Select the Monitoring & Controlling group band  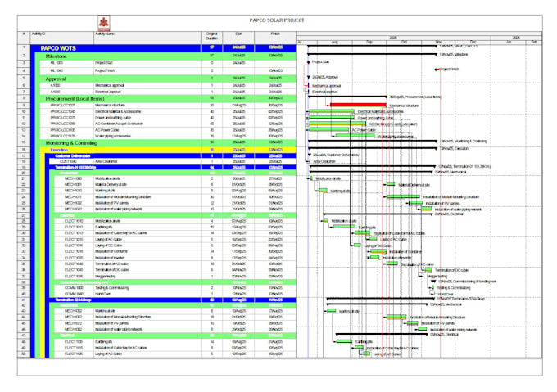point(165,142)
